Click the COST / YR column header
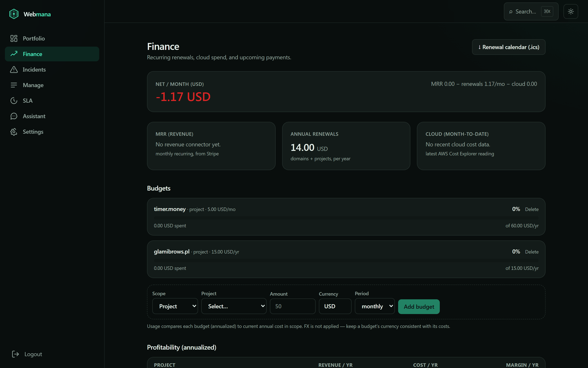 (425, 365)
